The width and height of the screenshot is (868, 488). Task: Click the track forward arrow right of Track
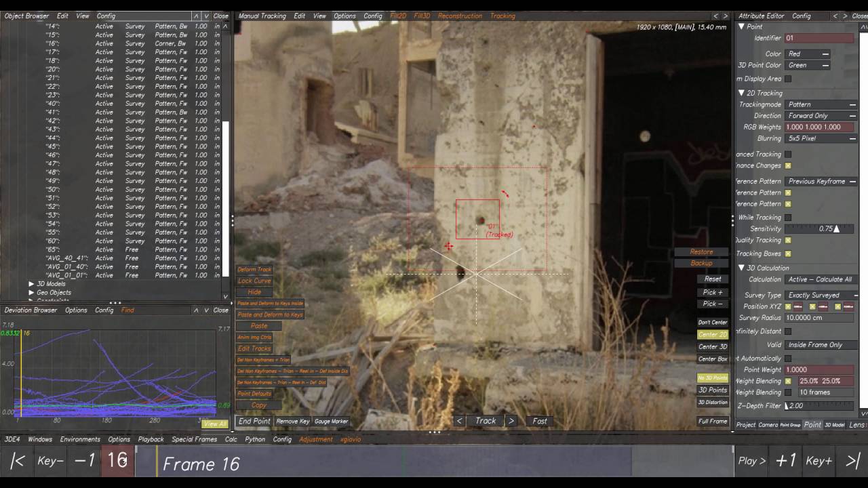511,421
